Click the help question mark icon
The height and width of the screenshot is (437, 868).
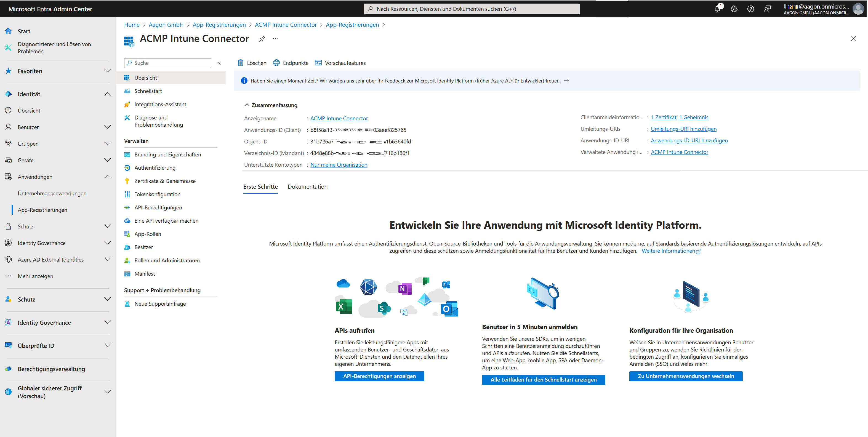pos(750,9)
